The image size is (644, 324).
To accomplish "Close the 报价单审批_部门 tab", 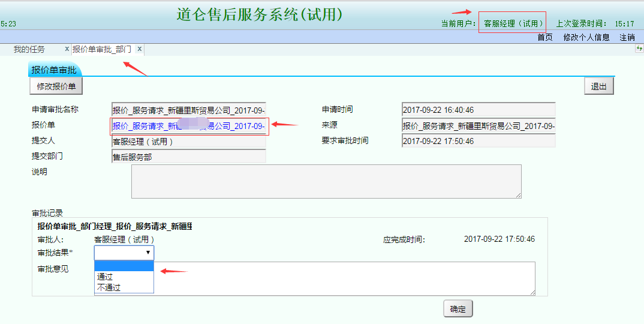I will pyautogui.click(x=140, y=49).
